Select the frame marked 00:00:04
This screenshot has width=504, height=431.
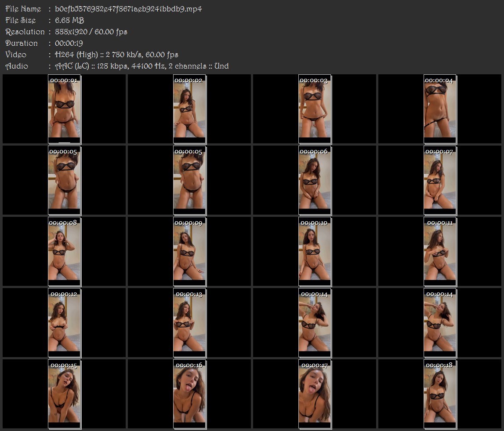tap(440, 109)
